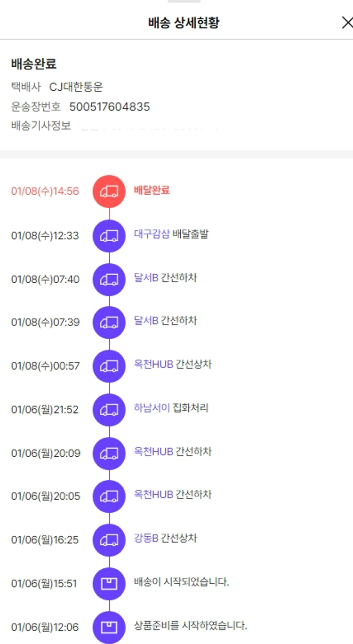Viewport: 353px width, 644px height.
Task: Close the 배송 상세현황 panel
Action: 347,22
